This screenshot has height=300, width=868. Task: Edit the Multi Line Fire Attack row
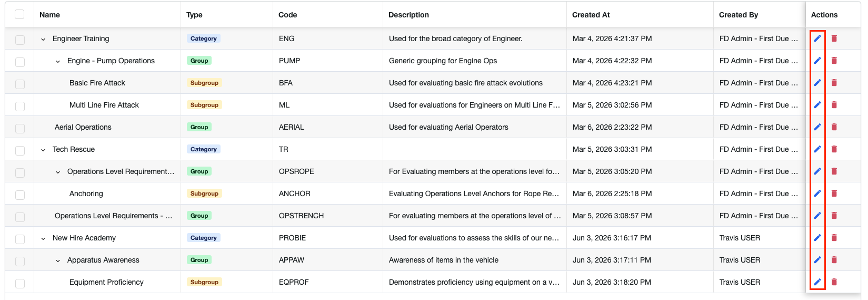coord(817,105)
